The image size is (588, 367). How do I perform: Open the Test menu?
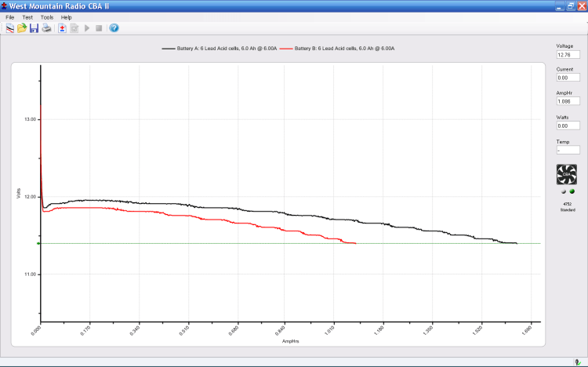click(27, 16)
